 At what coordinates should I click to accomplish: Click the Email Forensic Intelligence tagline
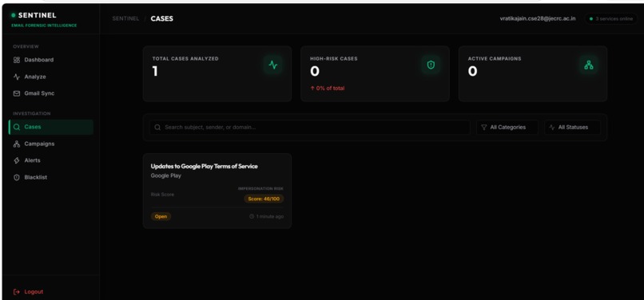click(44, 26)
